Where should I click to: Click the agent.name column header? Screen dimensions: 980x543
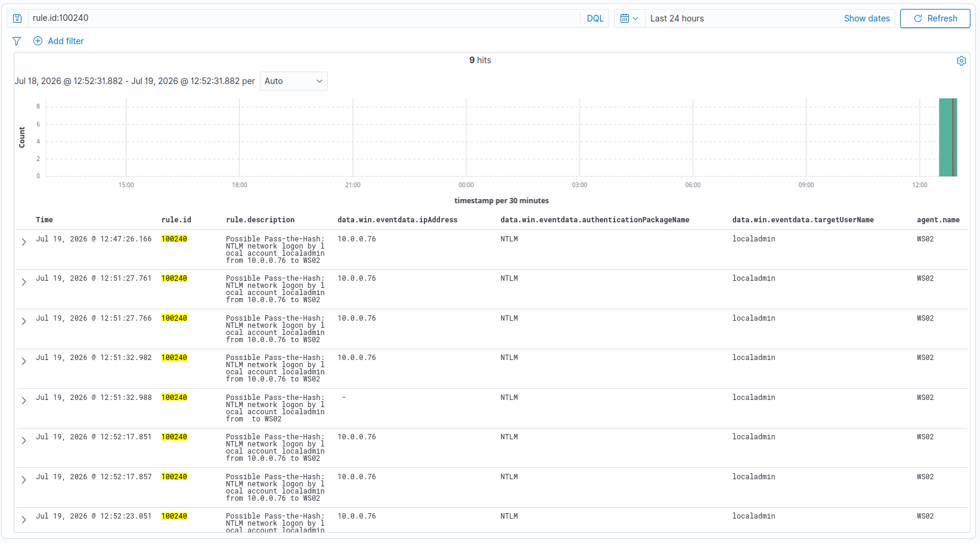coord(938,220)
